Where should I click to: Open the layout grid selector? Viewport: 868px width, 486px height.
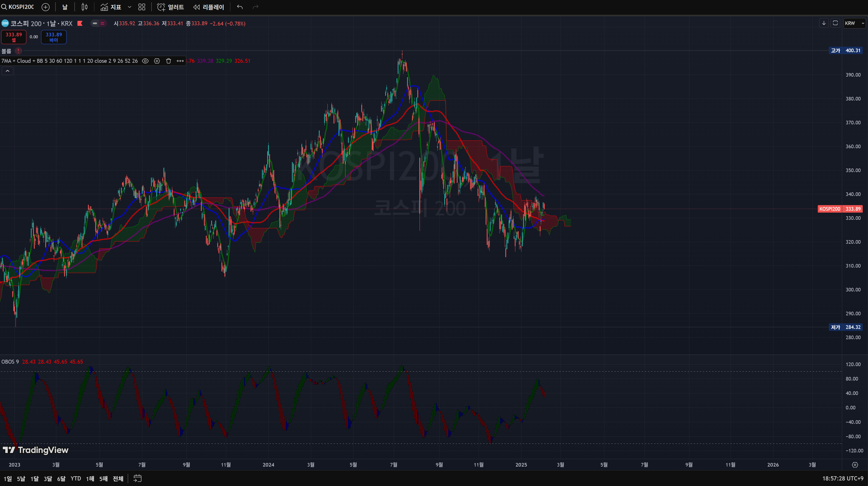[142, 7]
